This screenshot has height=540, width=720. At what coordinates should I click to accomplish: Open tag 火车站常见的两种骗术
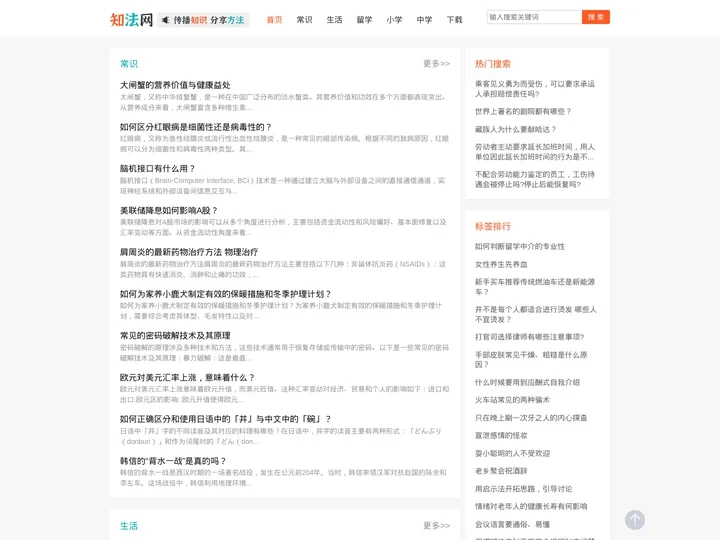pyautogui.click(x=512, y=400)
